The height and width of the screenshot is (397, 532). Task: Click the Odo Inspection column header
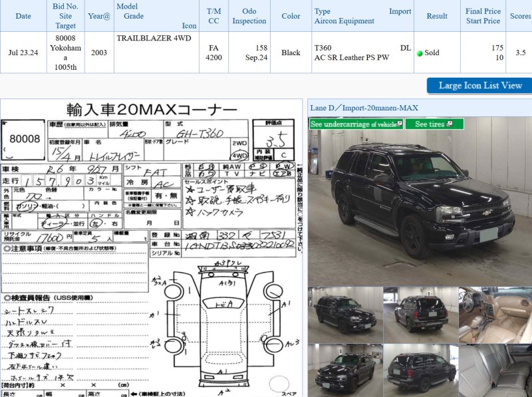[249, 16]
